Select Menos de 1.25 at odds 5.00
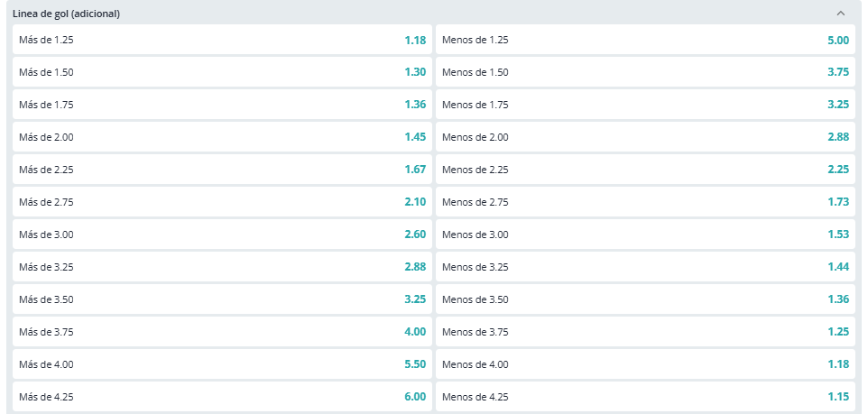Image resolution: width=868 pixels, height=414 pixels. point(645,40)
